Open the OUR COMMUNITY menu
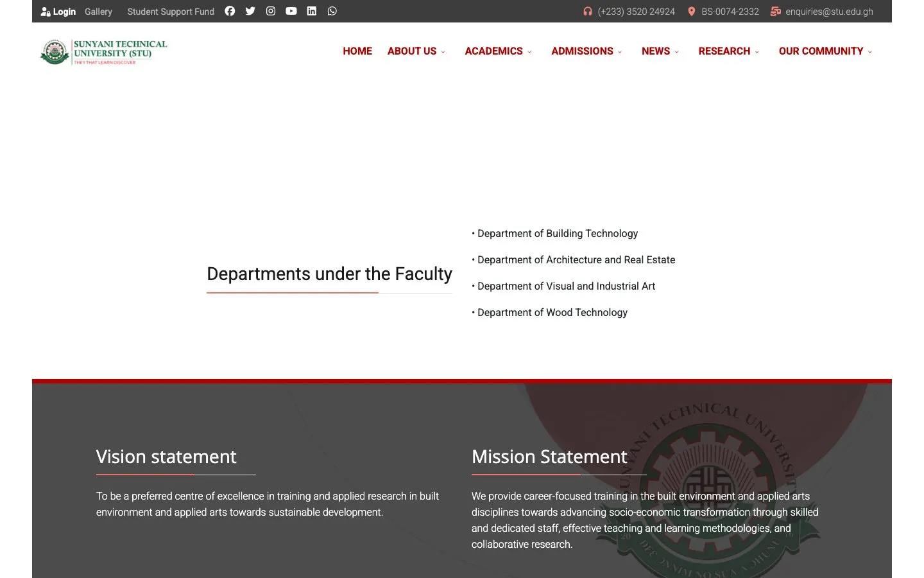Screen dimensions: 924x578 [821, 51]
